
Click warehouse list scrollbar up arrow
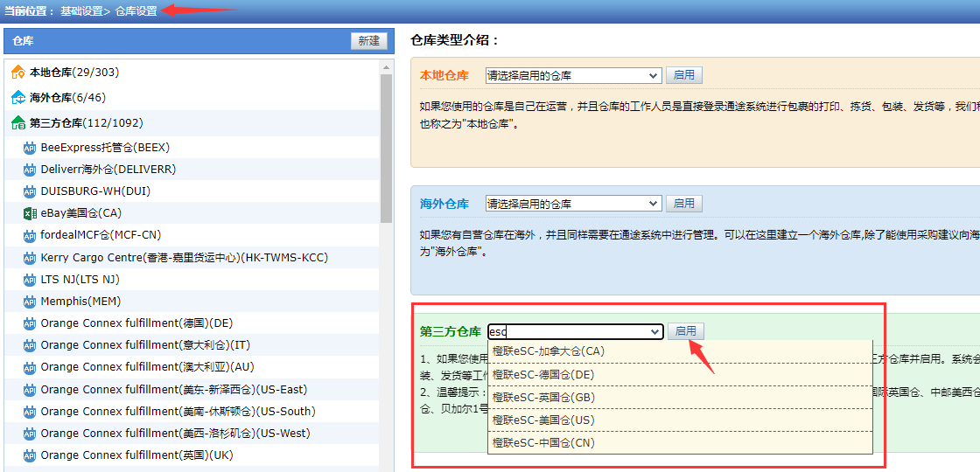(x=386, y=67)
